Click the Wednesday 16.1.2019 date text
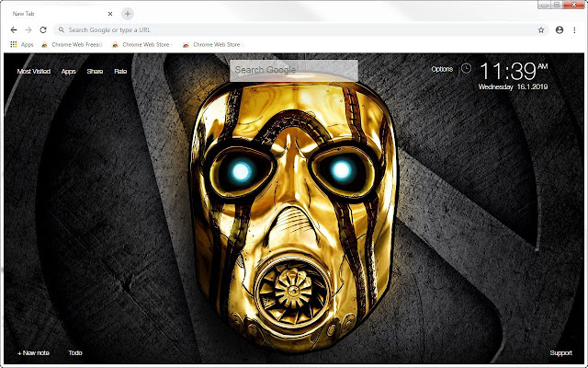 click(x=513, y=86)
